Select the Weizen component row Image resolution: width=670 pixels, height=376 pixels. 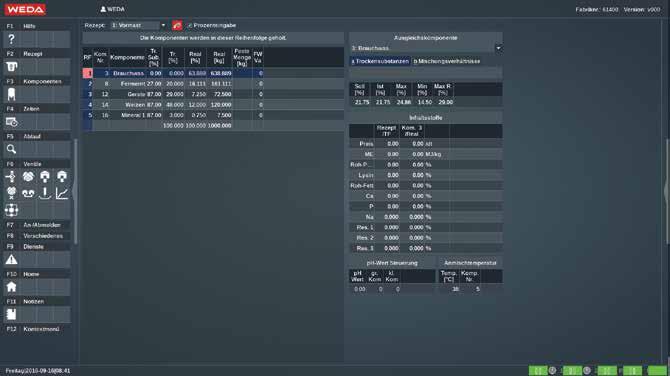(213, 105)
